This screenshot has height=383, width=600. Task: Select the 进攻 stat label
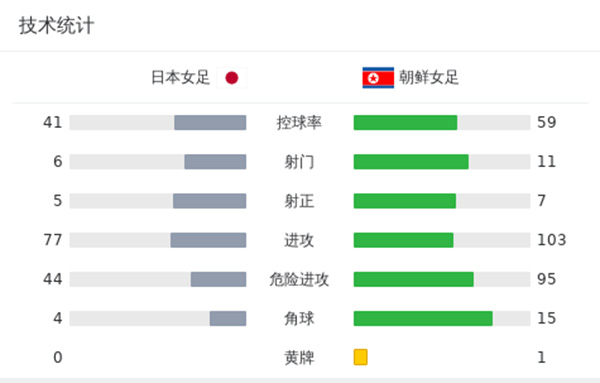tap(299, 240)
